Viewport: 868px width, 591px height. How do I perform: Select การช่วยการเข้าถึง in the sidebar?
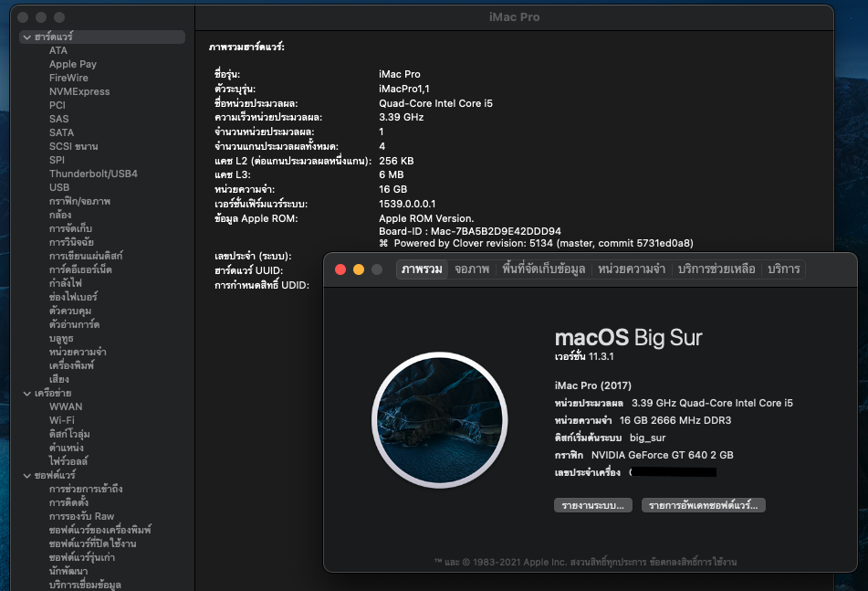coord(86,489)
